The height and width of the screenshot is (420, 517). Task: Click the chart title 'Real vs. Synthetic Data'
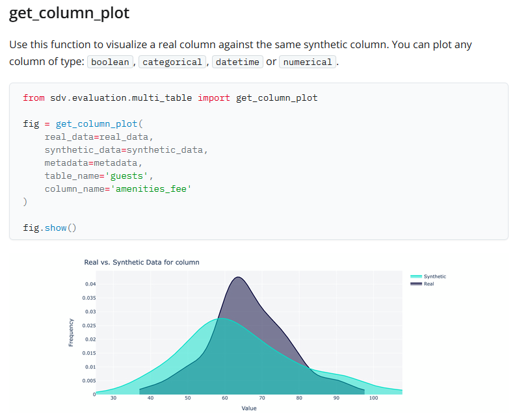click(x=142, y=263)
